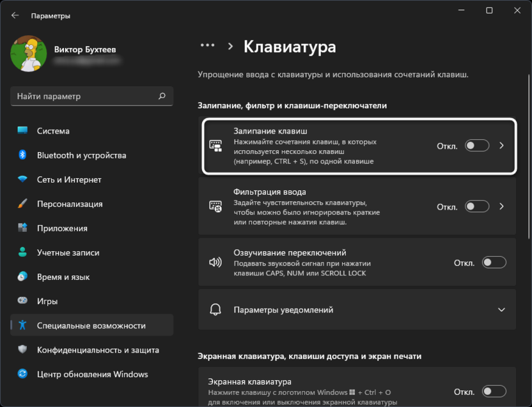Click the Виктор Бухтеев account name

pyautogui.click(x=85, y=50)
